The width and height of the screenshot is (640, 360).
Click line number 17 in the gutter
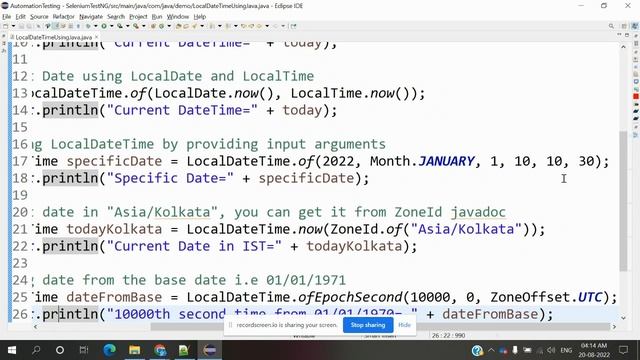[x=20, y=161]
